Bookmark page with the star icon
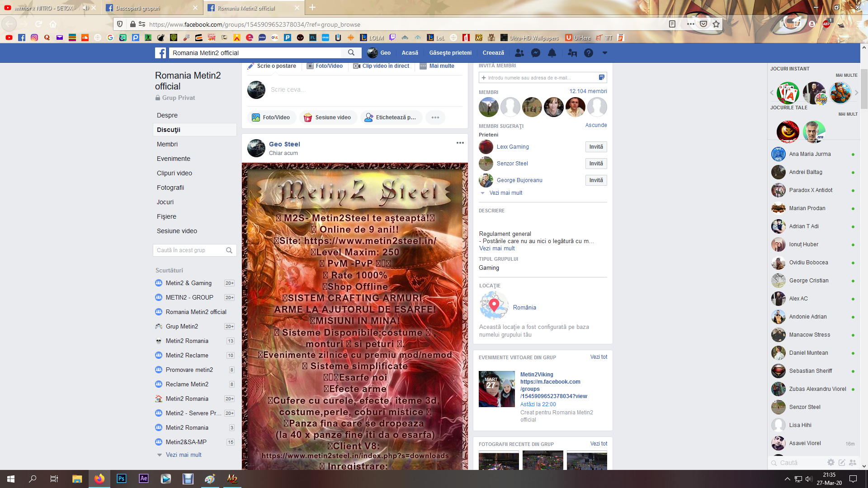This screenshot has height=488, width=868. [x=716, y=24]
